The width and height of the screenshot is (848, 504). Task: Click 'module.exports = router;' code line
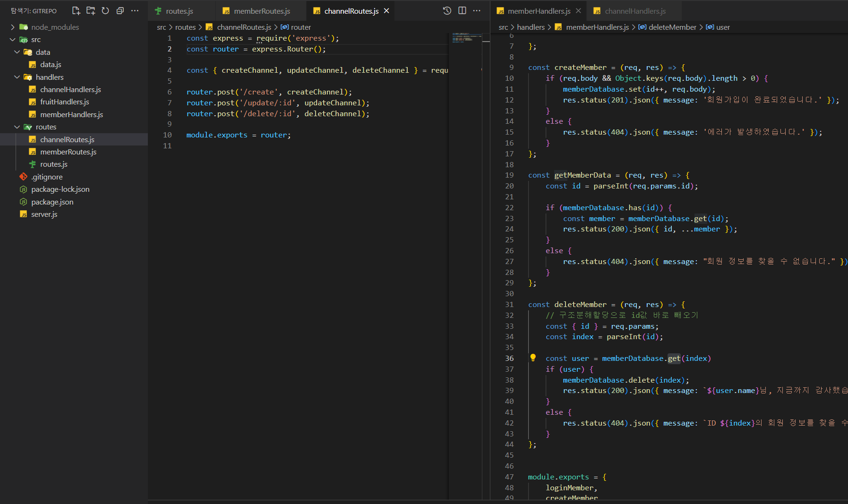(x=239, y=135)
